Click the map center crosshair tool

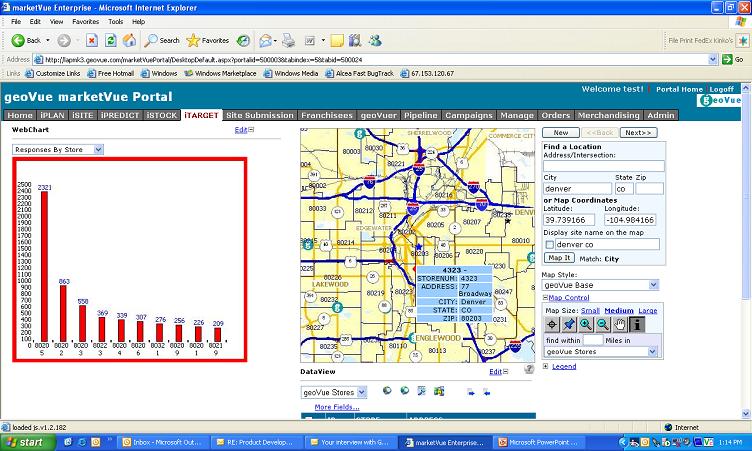[552, 325]
